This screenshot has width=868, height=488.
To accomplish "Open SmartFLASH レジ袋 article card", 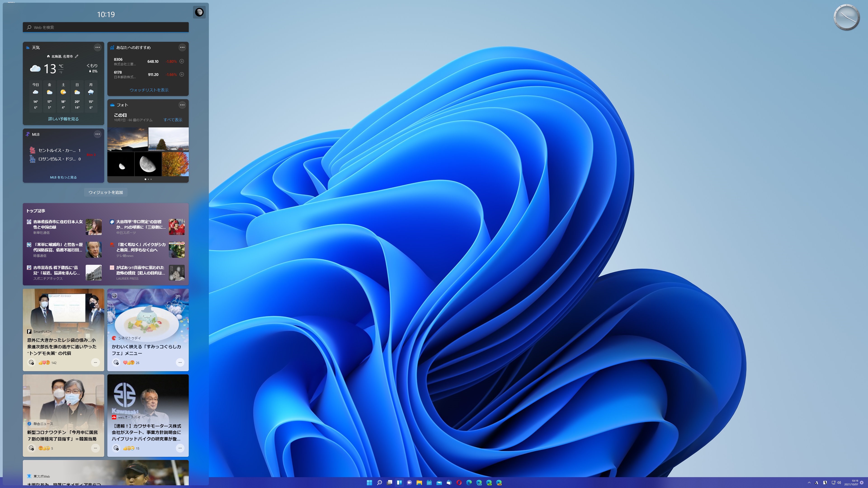I will [x=63, y=330].
